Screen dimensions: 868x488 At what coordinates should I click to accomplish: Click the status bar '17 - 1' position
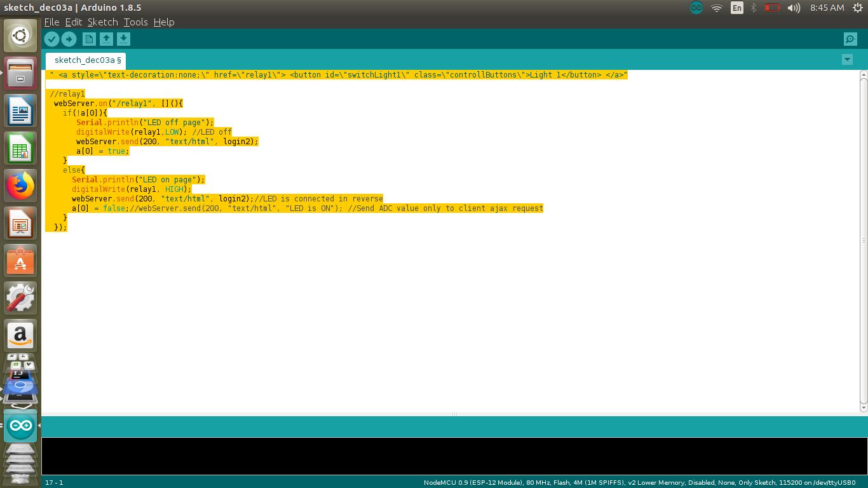tap(54, 482)
